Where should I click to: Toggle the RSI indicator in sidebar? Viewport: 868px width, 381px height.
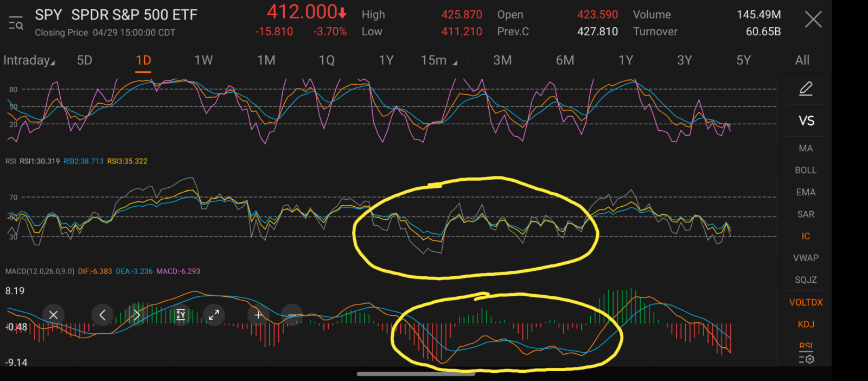click(806, 346)
